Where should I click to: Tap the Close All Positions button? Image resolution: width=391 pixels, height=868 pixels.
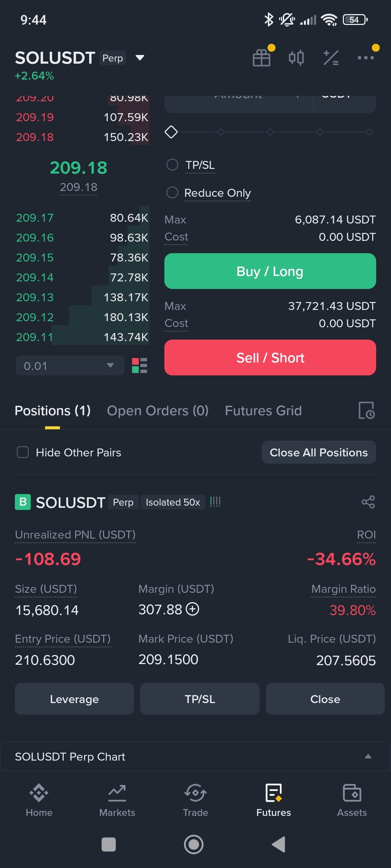tap(319, 452)
